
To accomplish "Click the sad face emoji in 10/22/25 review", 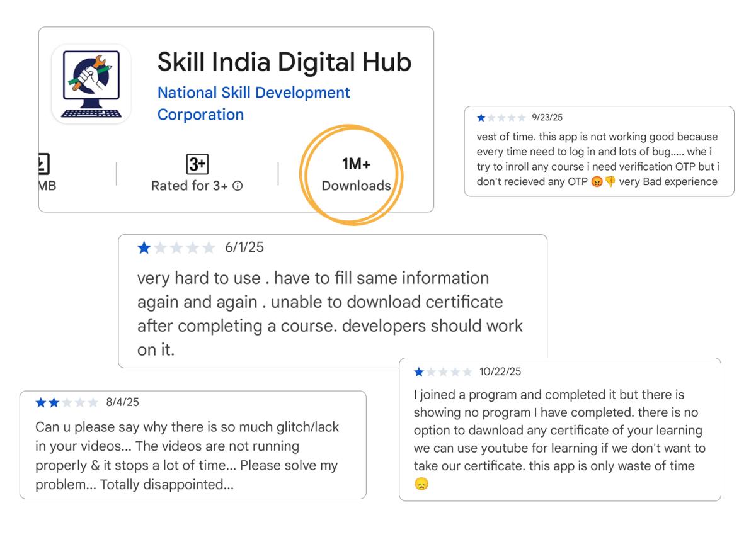I will pyautogui.click(x=421, y=484).
